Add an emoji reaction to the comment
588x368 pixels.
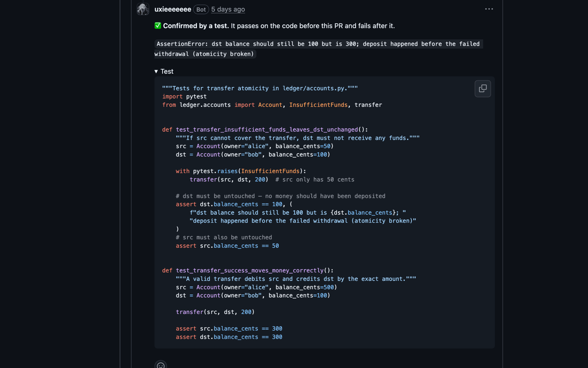click(160, 365)
